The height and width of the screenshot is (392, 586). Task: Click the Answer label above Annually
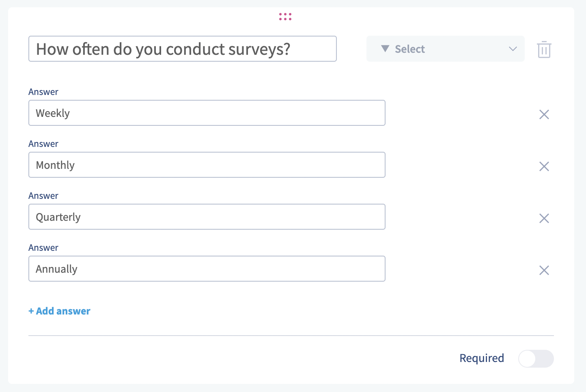coord(43,248)
